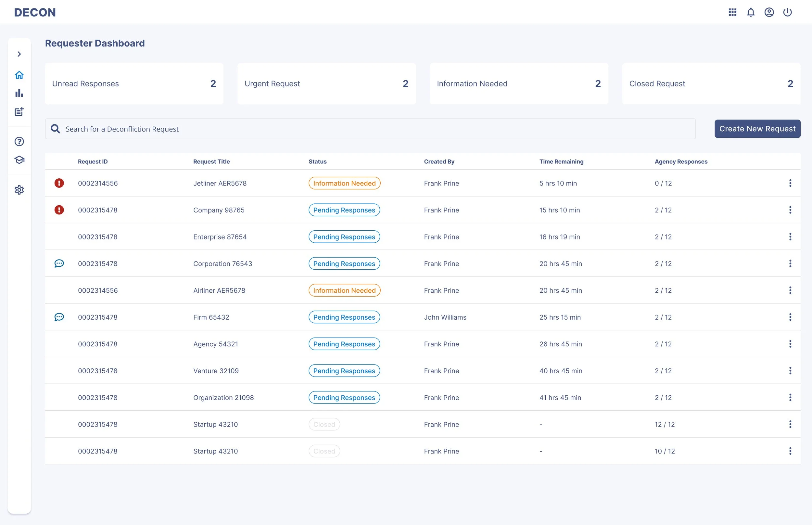Click the Create New Request button
The image size is (812, 525).
point(757,129)
